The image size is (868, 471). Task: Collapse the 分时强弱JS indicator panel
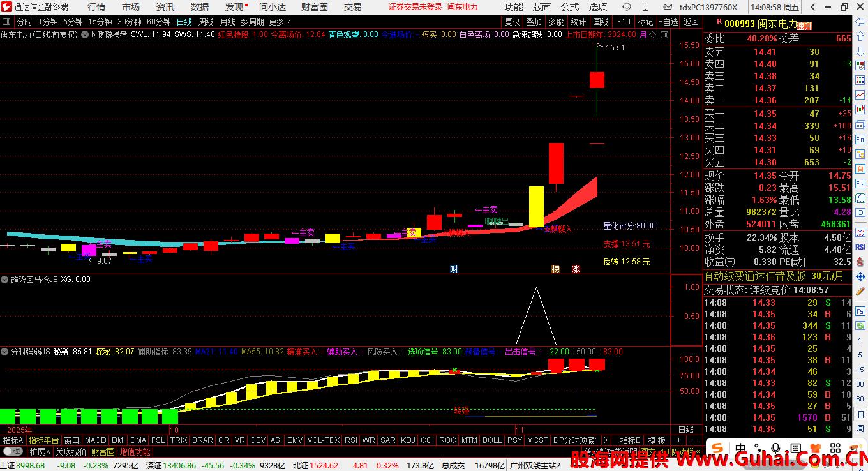[x=5, y=352]
